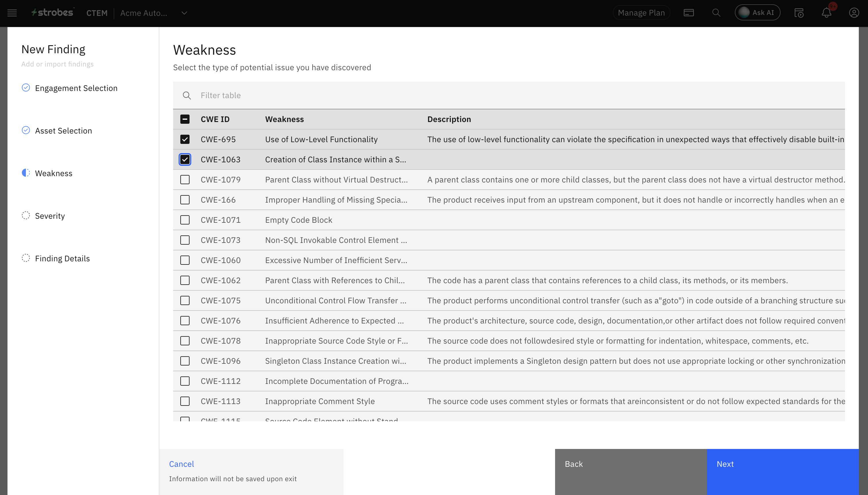Go to the Engagement Selection step
The image size is (868, 495).
click(76, 88)
